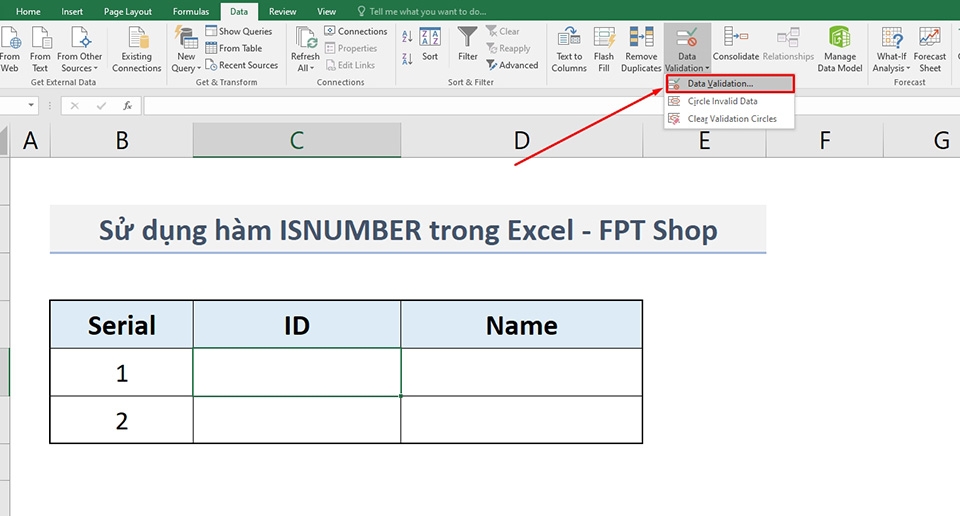Viewport: 960px width, 516px height.
Task: Toggle the Filter funnel
Action: coord(468,44)
